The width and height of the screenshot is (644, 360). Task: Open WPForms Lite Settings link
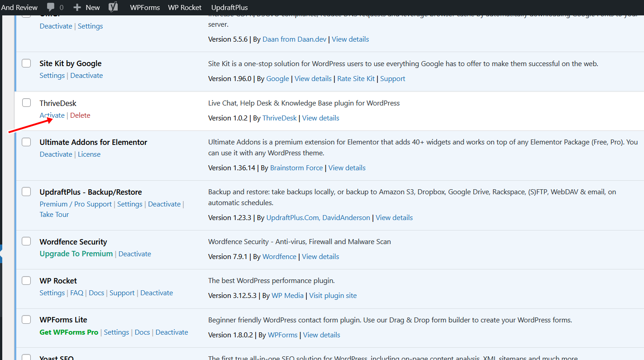click(x=116, y=332)
